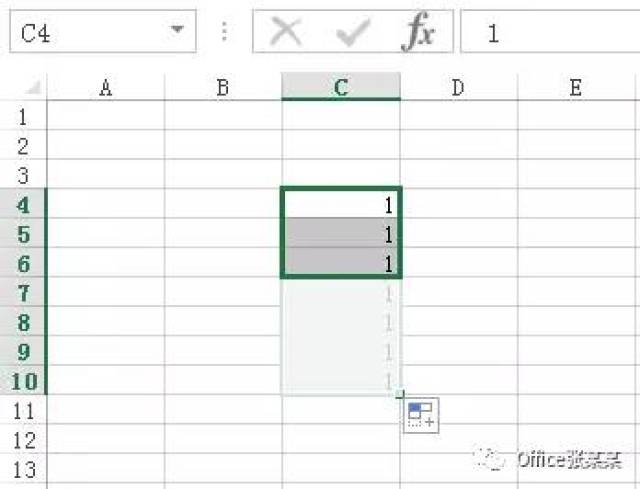Screen dimensions: 640x489
Task: Select column C header
Action: [341, 88]
